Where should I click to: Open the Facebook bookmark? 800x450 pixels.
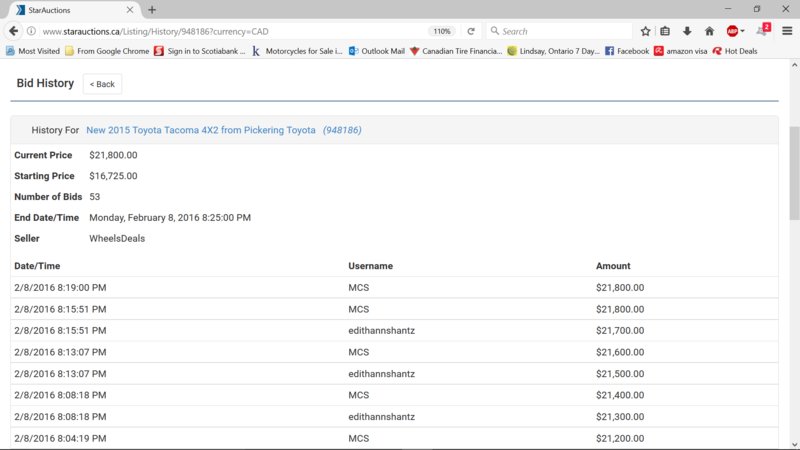point(627,51)
